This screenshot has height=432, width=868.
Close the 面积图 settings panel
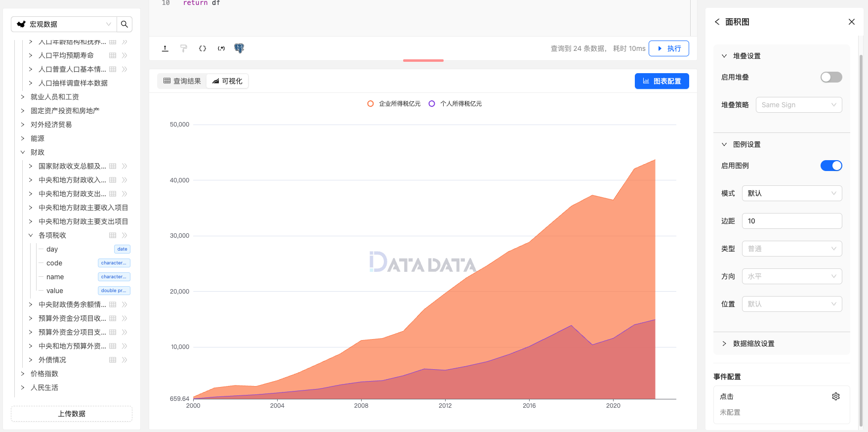pos(852,22)
